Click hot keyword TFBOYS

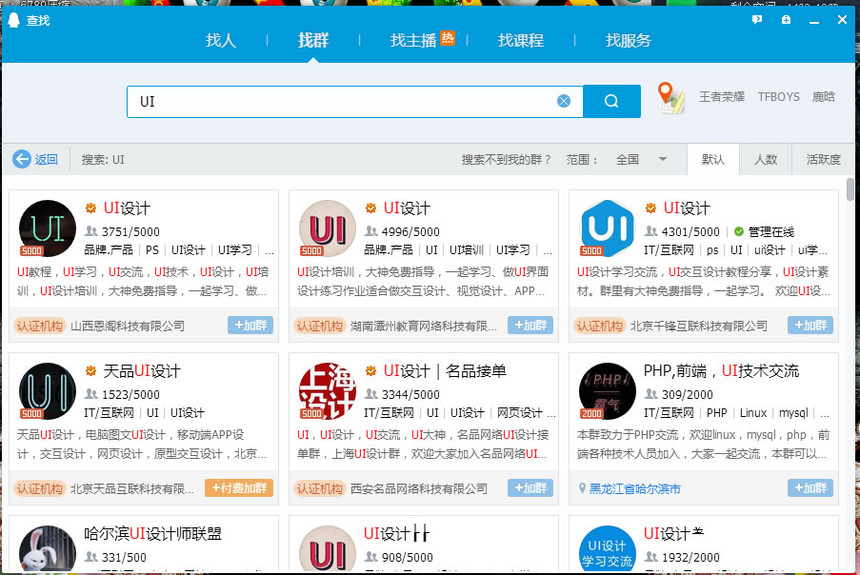point(779,97)
